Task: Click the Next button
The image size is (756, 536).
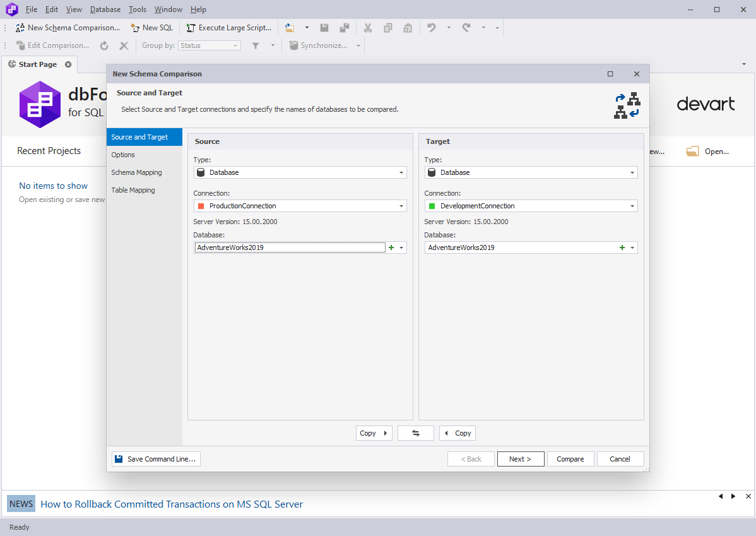Action: (520, 459)
